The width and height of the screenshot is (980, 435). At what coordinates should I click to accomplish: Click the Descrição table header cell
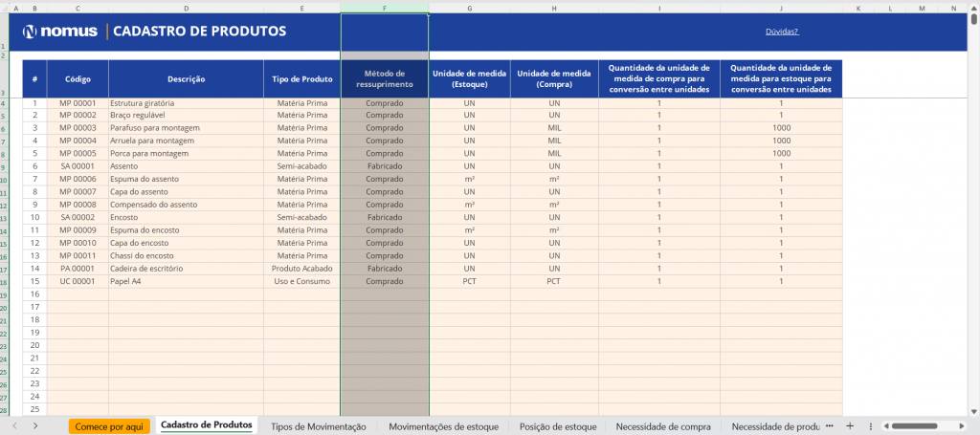[x=186, y=78]
